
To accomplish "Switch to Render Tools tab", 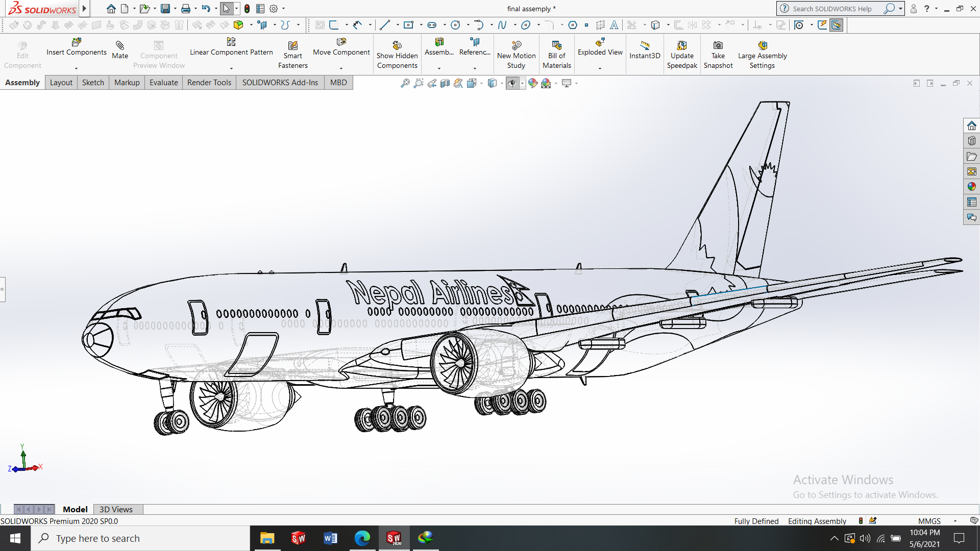I will pos(209,83).
